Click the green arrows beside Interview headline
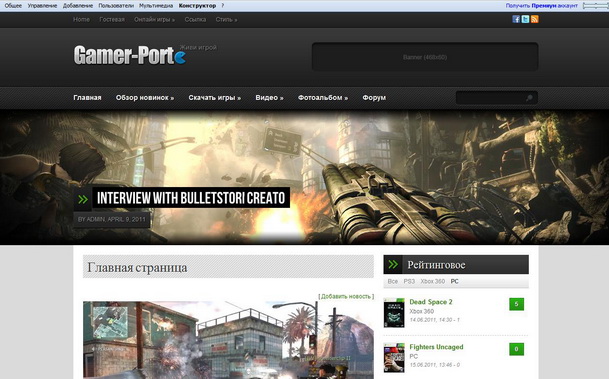The height and width of the screenshot is (379, 609). pos(83,199)
